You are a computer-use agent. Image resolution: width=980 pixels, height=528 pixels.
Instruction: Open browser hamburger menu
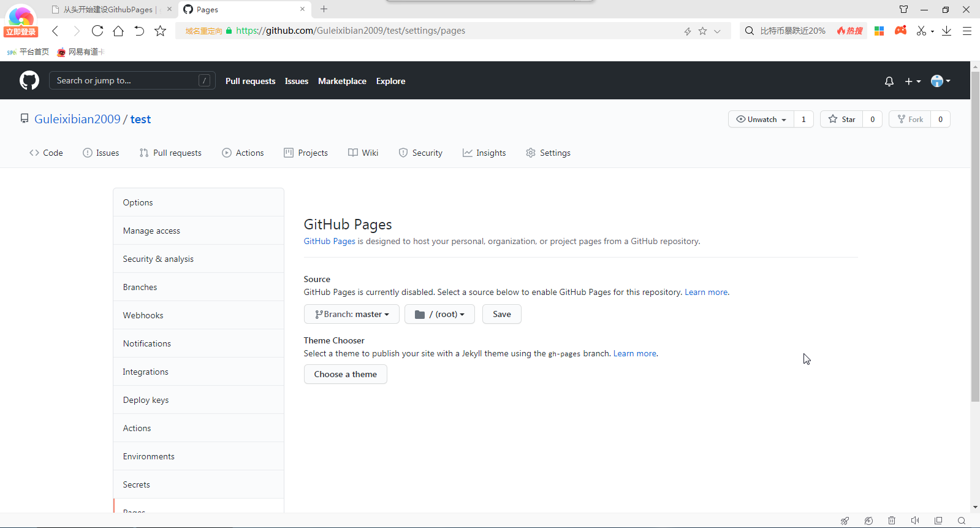[x=967, y=31]
